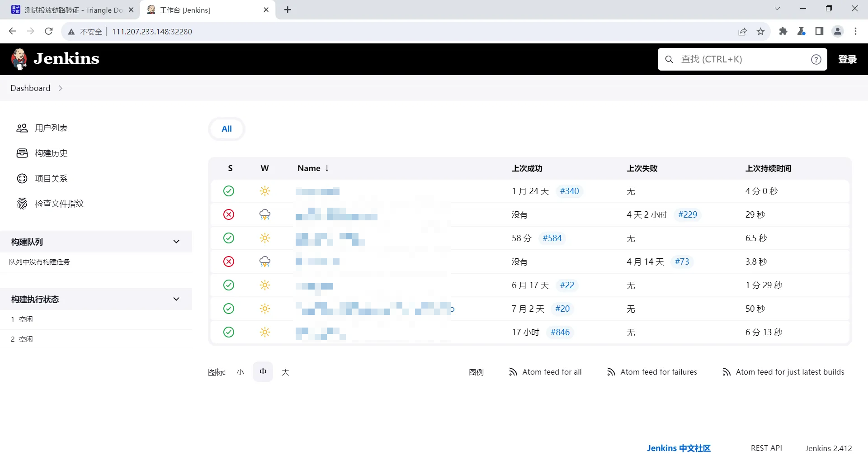Screen dimensions: 868x466
Task: Open 构建历史 in the sidebar
Action: coord(51,153)
